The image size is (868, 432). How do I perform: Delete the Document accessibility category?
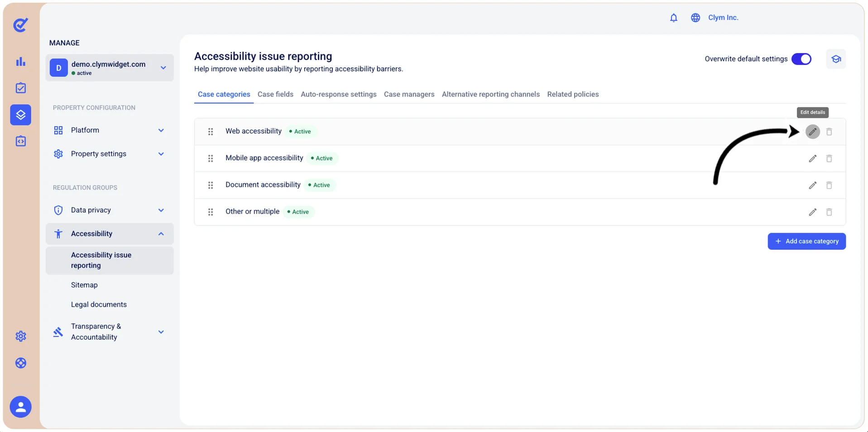click(829, 185)
